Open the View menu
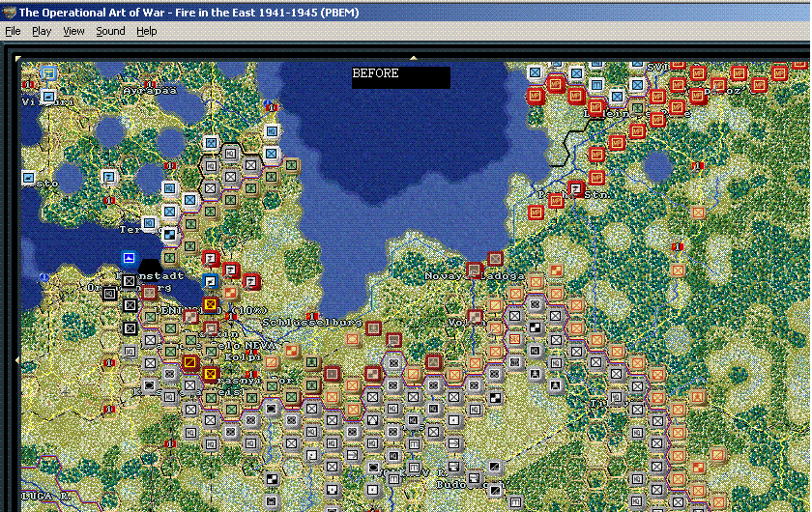The width and height of the screenshot is (812, 512). pos(73,31)
